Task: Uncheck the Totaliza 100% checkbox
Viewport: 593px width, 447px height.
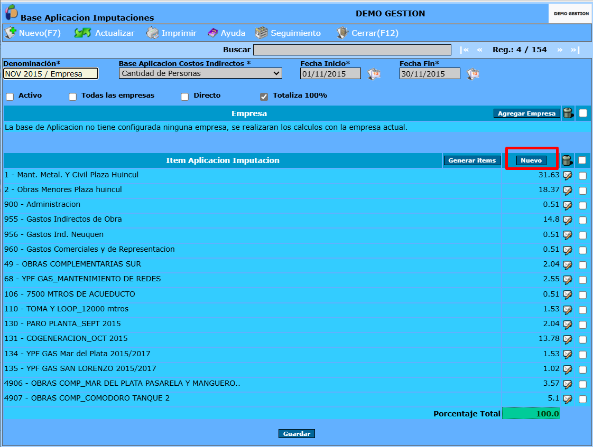Action: tap(264, 97)
